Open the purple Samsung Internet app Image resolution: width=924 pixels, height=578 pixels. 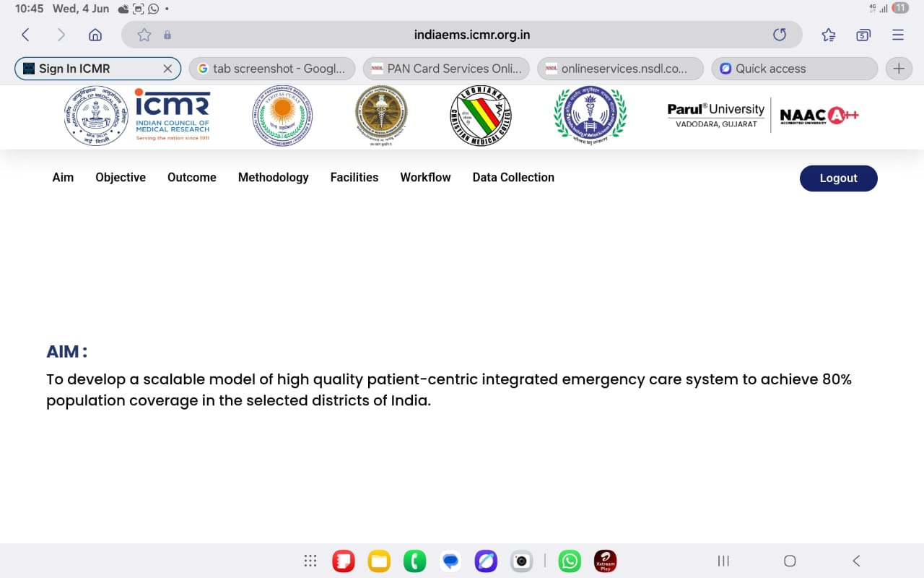(486, 561)
